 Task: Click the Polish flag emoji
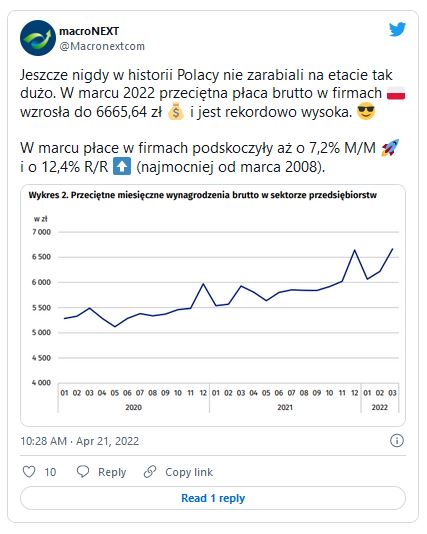[x=396, y=93]
